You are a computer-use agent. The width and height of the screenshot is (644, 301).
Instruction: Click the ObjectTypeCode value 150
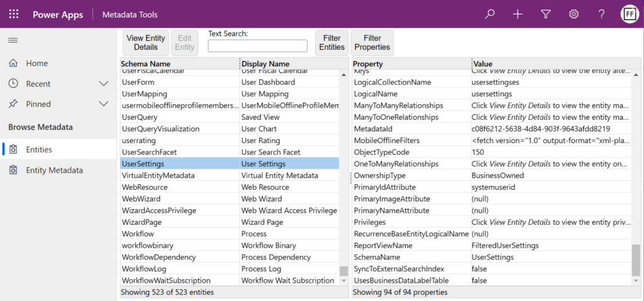tap(551, 152)
